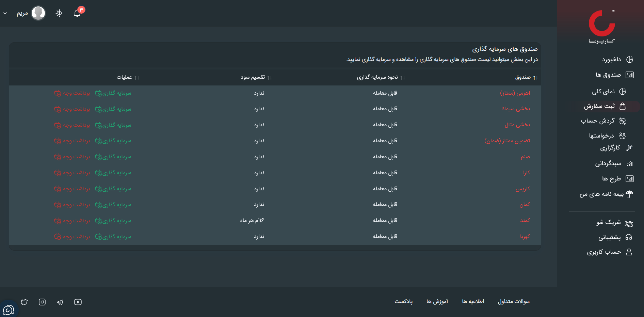644x317 pixels.
Task: Open the Telegram icon in footer
Action: click(x=60, y=302)
